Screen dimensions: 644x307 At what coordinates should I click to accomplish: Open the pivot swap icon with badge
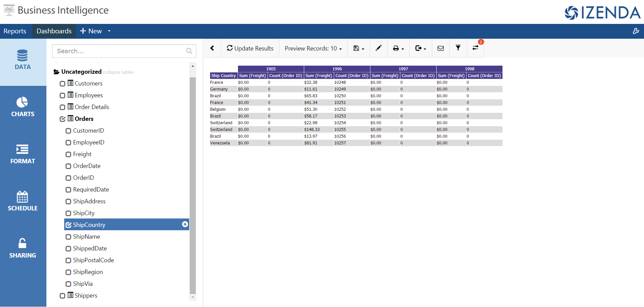tap(475, 48)
